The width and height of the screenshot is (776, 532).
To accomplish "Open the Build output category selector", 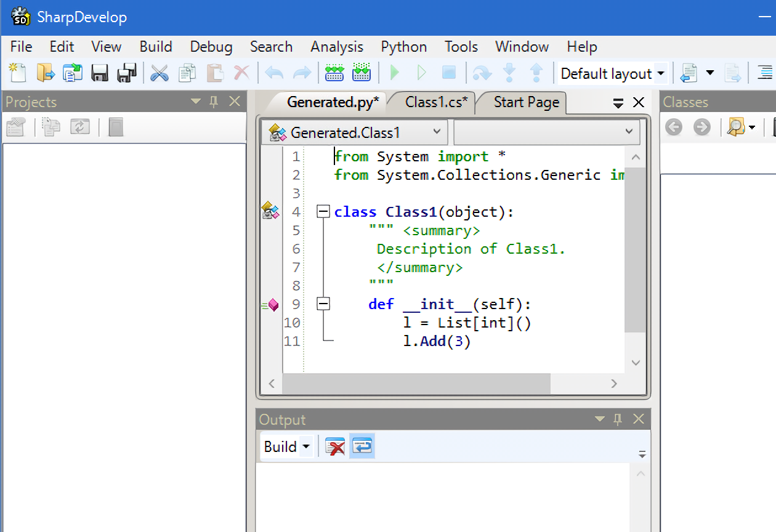I will point(287,447).
